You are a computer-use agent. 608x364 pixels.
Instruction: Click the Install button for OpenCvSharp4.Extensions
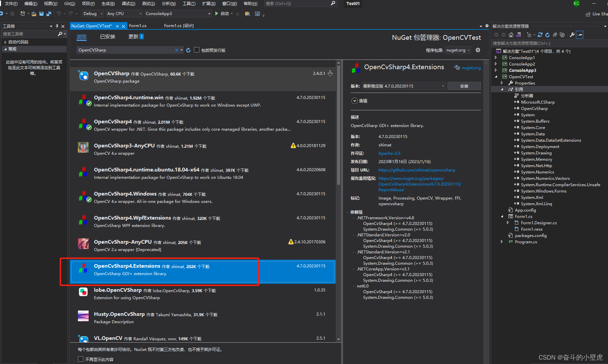[x=464, y=86]
